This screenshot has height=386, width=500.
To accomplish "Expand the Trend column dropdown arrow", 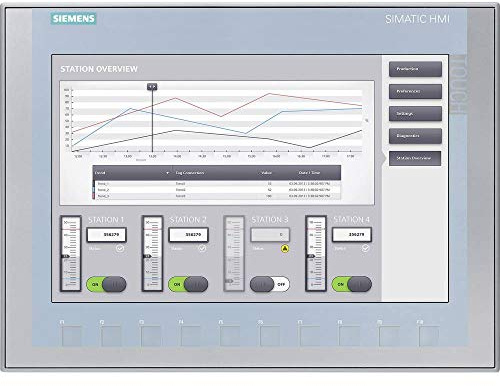I will click(x=167, y=173).
